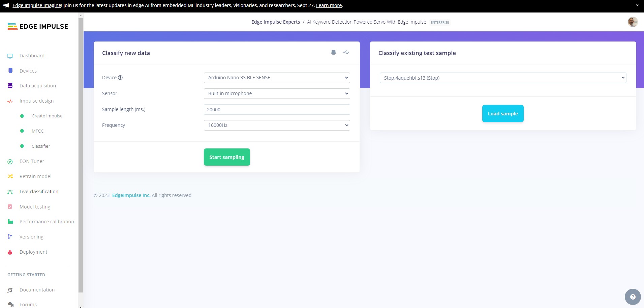The image size is (644, 308).
Task: Click the Retrain model shuffle icon
Action: point(10,176)
